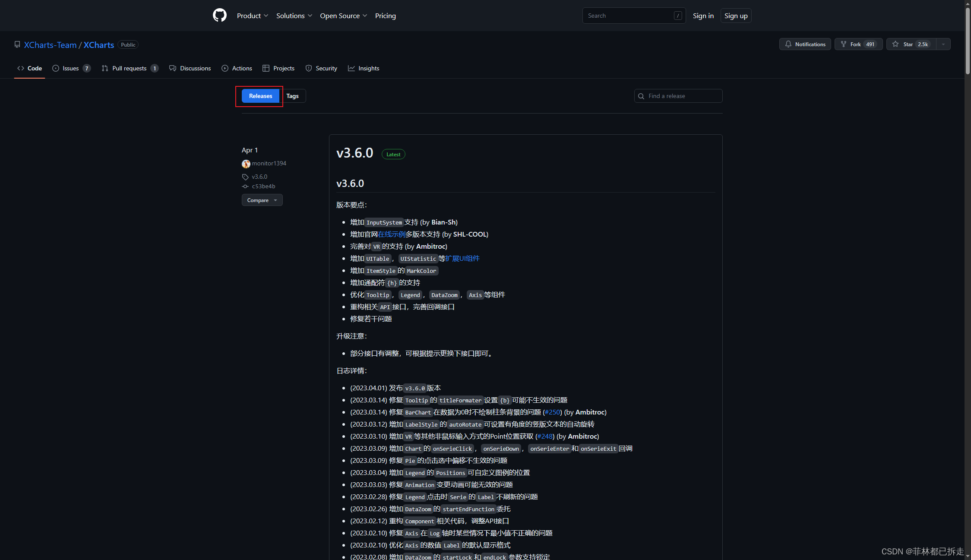Viewport: 971px width, 560px height.
Task: Click the Pull requests branch icon
Action: tap(104, 68)
